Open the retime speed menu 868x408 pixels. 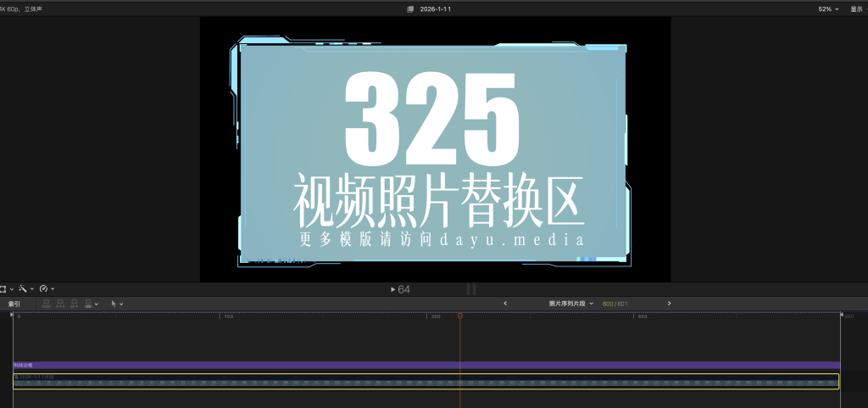[x=44, y=288]
